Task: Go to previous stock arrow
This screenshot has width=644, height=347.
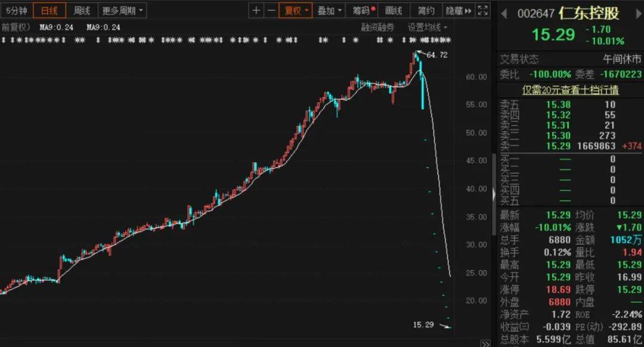Action: point(504,14)
